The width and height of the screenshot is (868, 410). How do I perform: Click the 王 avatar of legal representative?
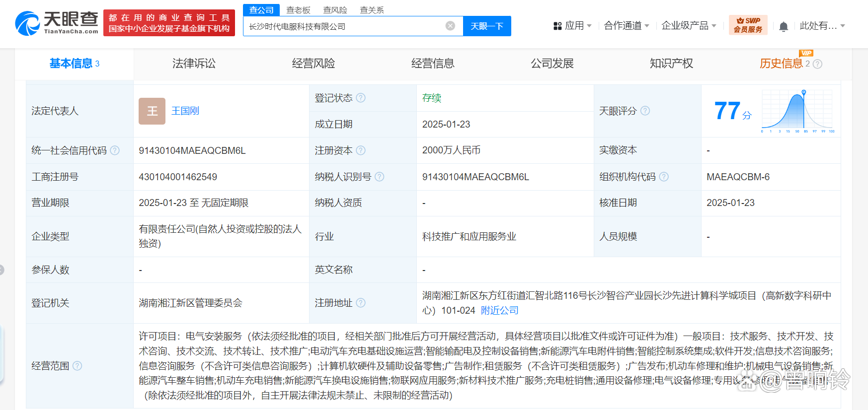point(152,111)
